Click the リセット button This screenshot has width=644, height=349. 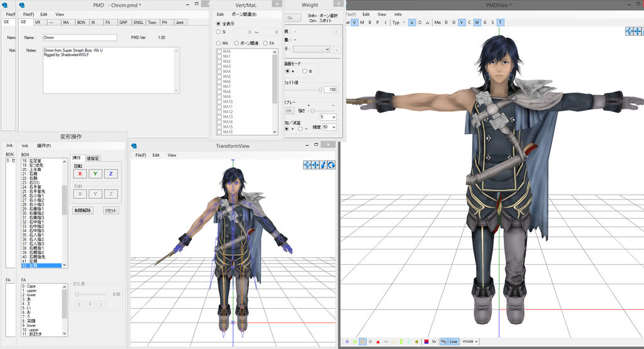111,211
